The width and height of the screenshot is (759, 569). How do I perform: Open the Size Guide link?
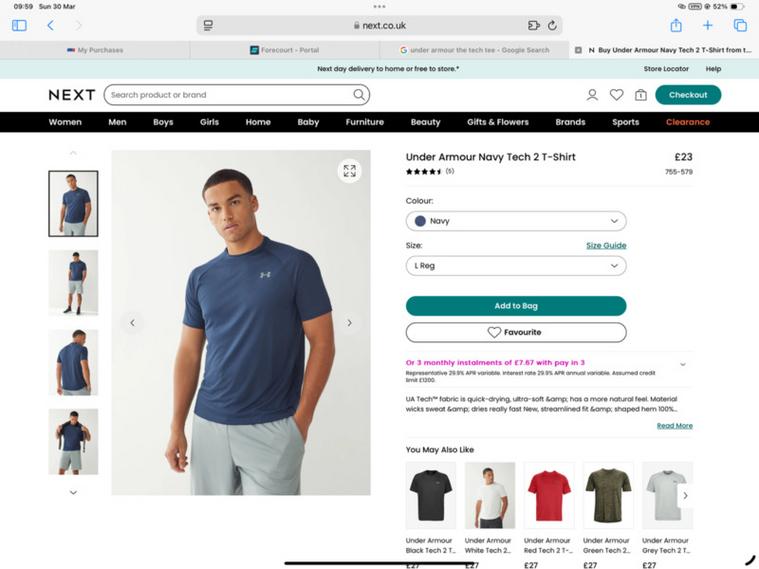[606, 245]
